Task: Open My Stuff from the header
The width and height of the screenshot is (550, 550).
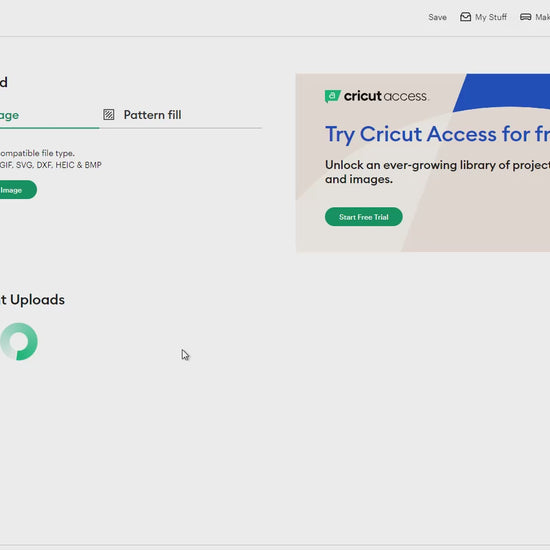Action: (x=483, y=17)
